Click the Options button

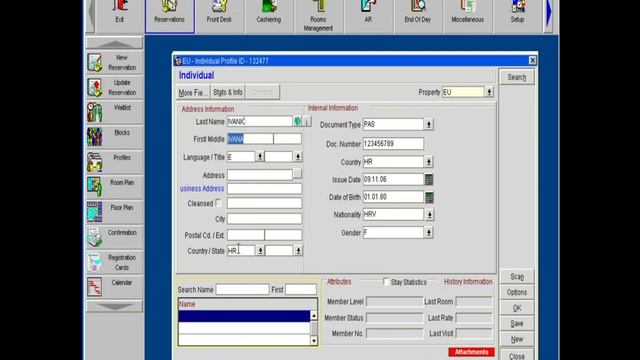[517, 292]
